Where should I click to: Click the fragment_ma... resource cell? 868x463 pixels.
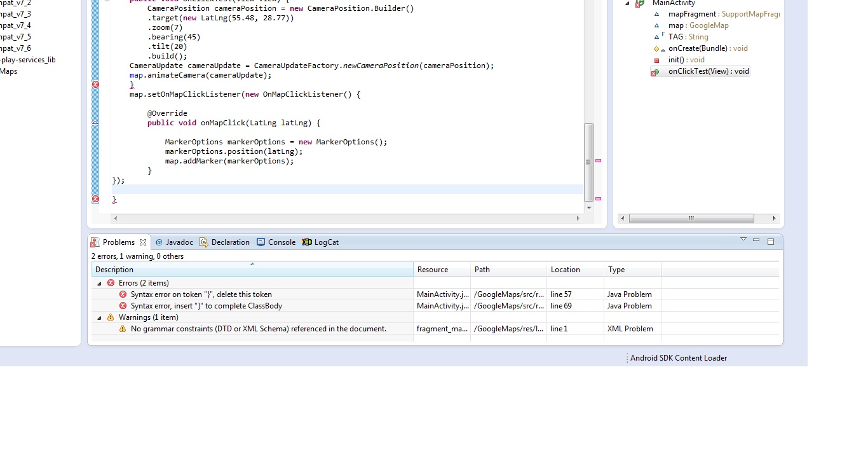coord(442,329)
